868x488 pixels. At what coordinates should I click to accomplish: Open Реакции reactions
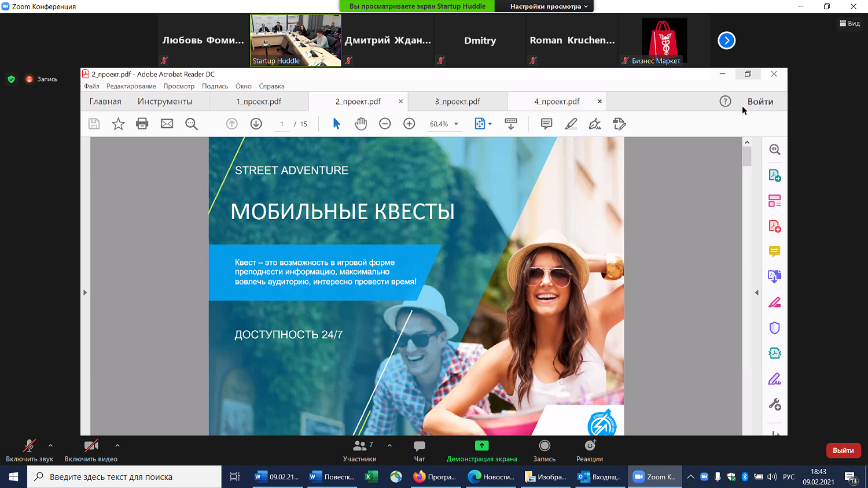click(x=590, y=450)
